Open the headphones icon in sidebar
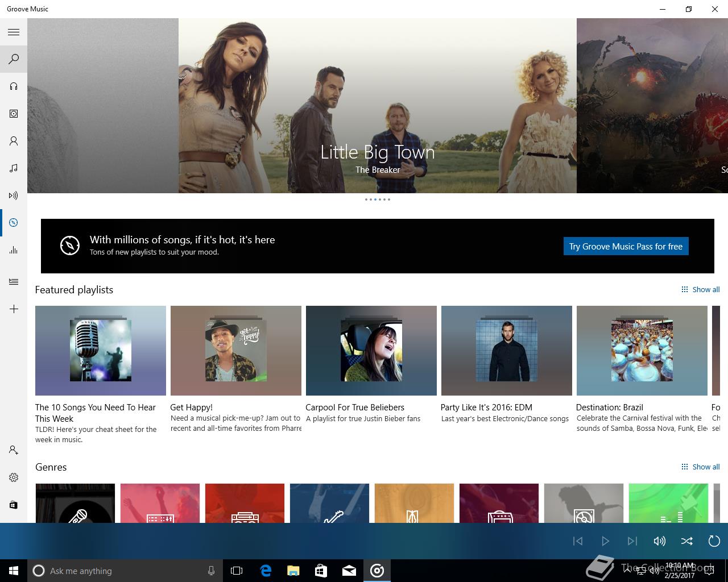This screenshot has height=582, width=728. click(14, 86)
